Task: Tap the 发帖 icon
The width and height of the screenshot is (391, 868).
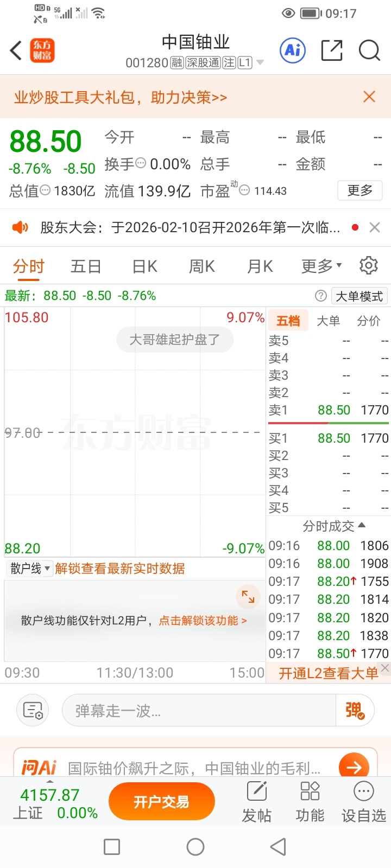Action: click(x=257, y=801)
